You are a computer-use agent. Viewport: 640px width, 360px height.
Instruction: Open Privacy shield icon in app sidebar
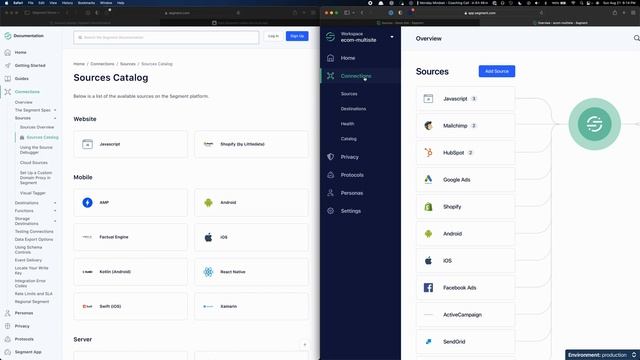coord(331,157)
